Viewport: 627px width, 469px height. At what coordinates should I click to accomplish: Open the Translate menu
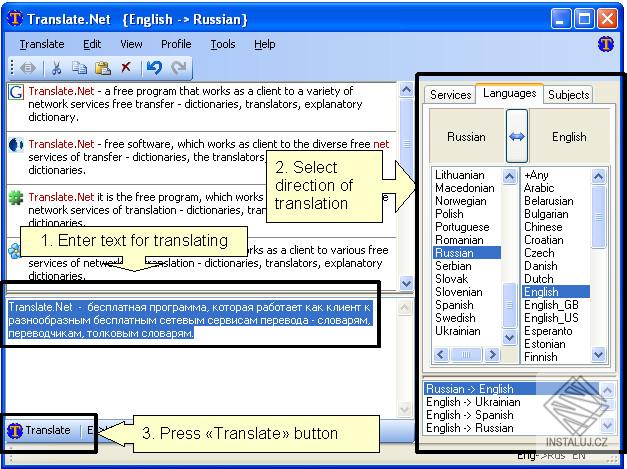pyautogui.click(x=42, y=44)
